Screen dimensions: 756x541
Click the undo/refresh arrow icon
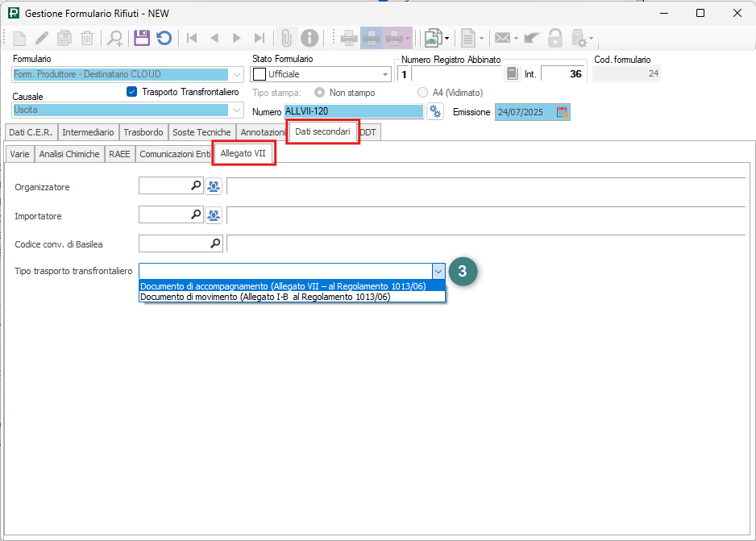click(x=164, y=38)
